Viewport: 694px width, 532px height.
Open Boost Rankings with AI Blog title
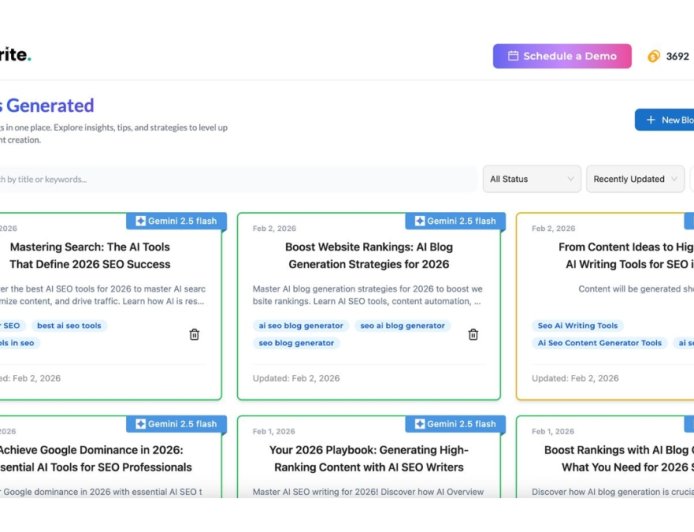point(619,459)
